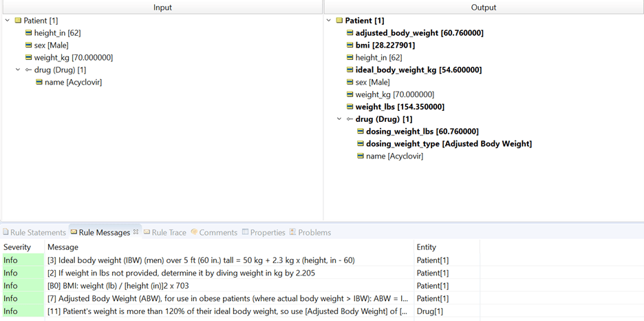Click the attribute icon beside Output bmi [28.227901]

[x=350, y=45]
